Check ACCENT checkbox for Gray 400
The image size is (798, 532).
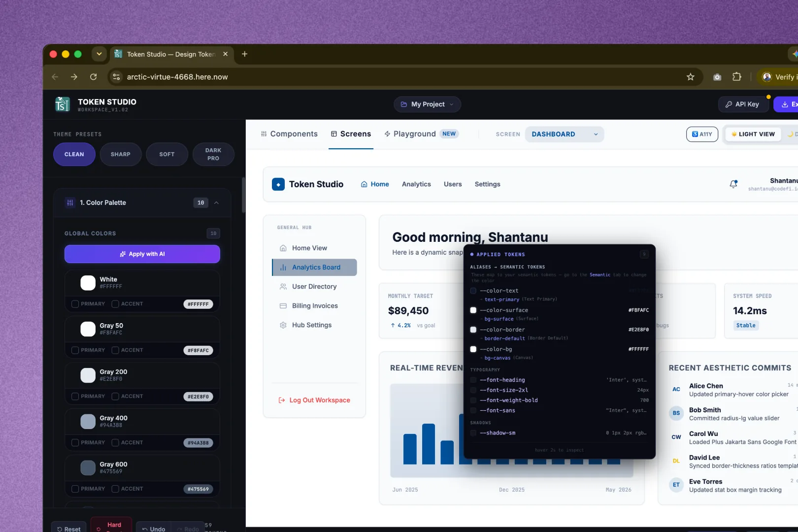point(115,443)
